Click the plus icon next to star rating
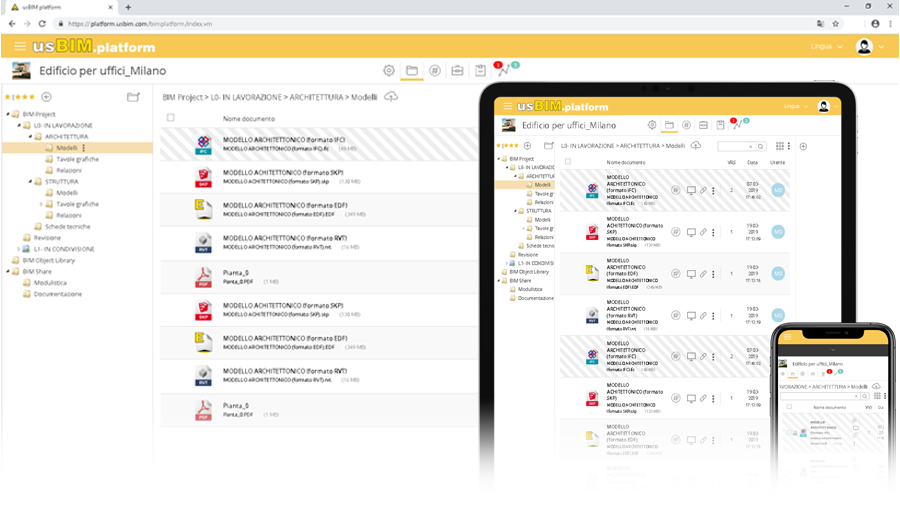 [46, 97]
